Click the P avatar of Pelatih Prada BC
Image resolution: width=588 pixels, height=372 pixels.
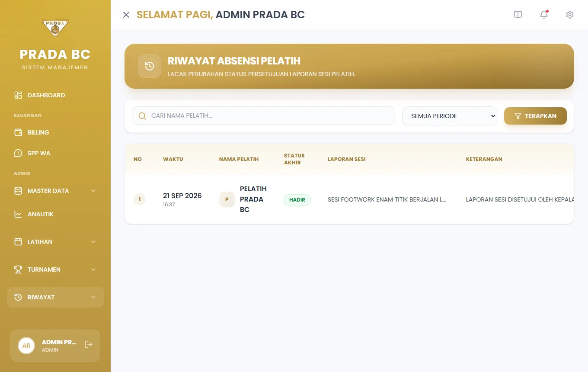(x=227, y=199)
